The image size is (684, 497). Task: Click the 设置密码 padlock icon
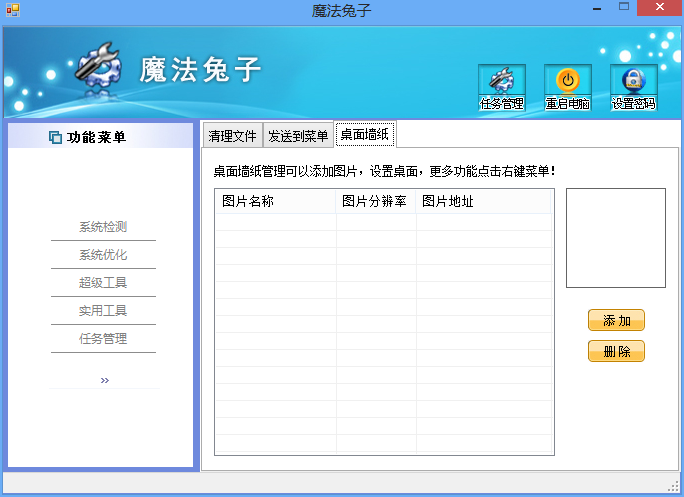[633, 87]
